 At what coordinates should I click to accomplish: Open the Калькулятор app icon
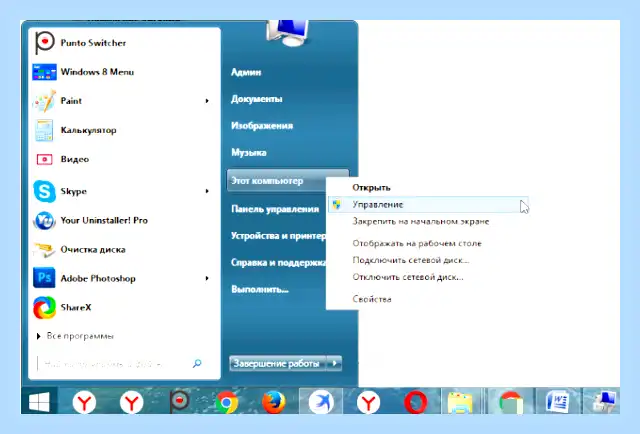pyautogui.click(x=44, y=130)
